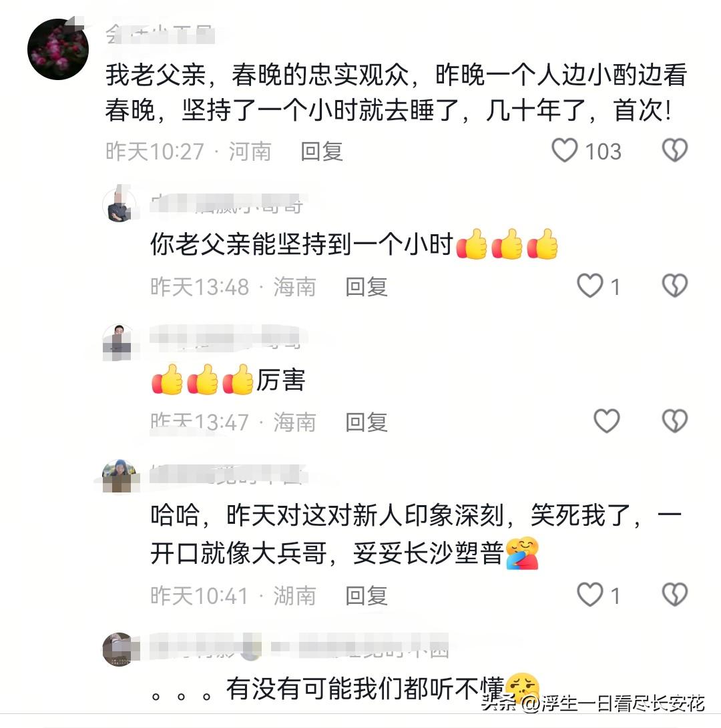Select the comment text 有没有可能我们都听不懂
This screenshot has height=728, width=721.
click(365, 688)
